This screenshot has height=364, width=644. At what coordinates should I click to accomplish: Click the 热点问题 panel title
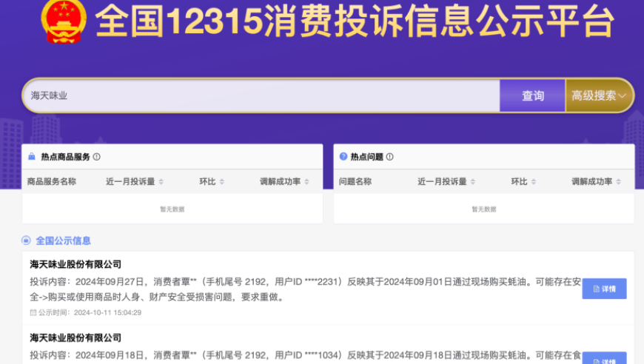(x=366, y=157)
